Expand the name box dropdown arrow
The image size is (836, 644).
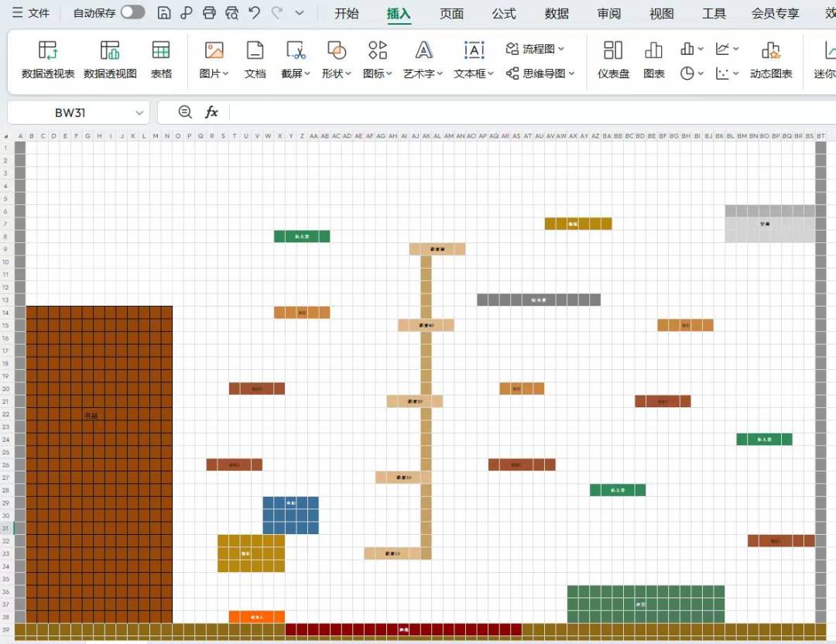(139, 112)
